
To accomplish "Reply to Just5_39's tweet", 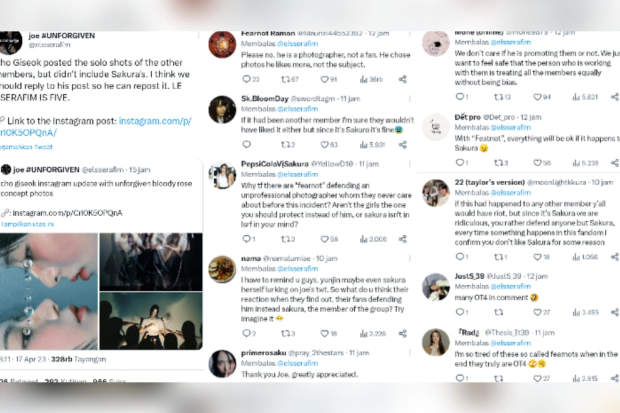I will tap(460, 313).
